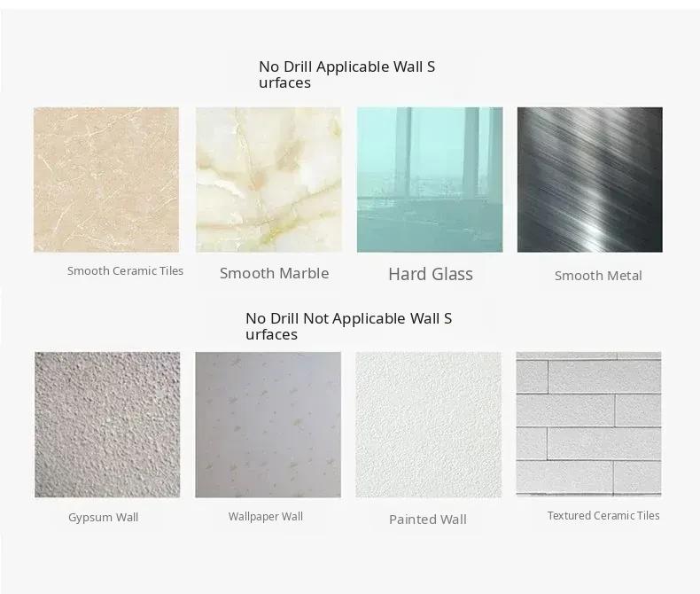Image resolution: width=700 pixels, height=594 pixels.
Task: Select the Smooth Marble texture image
Action: point(268,180)
